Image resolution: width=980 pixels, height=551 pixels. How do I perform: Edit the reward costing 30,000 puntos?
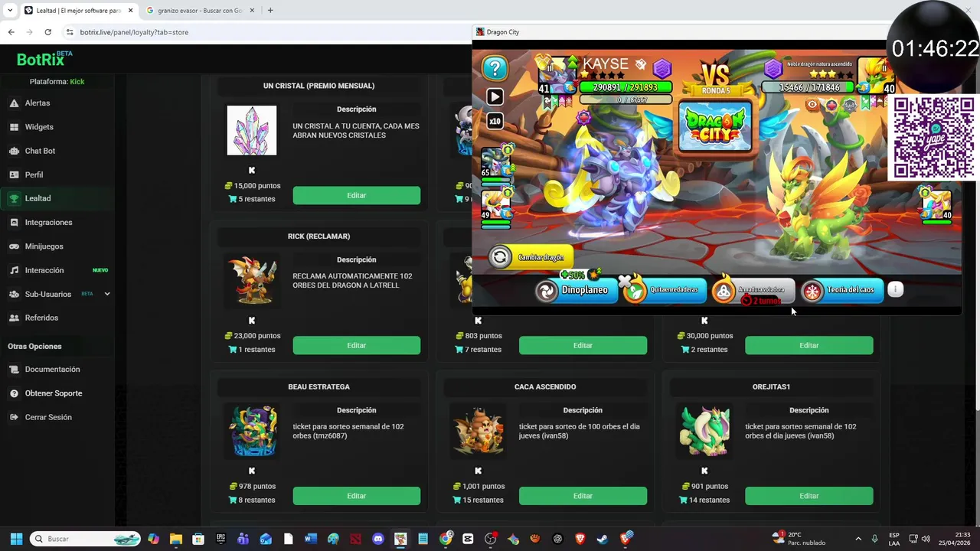(809, 345)
